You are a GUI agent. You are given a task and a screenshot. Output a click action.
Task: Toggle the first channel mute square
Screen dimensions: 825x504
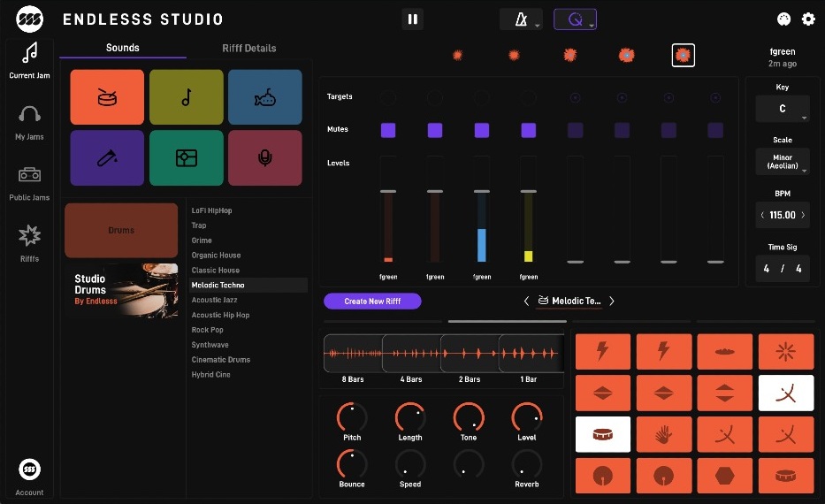[388, 130]
